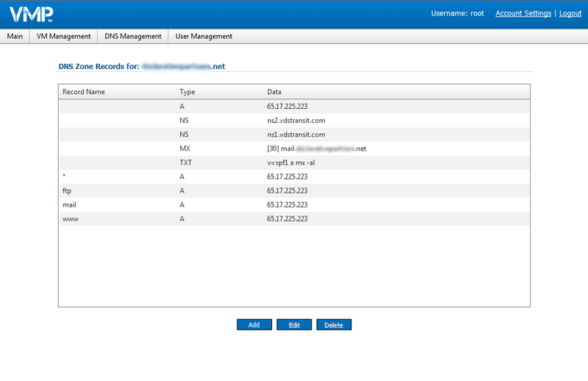Click the IP address in the mail row

click(x=287, y=204)
